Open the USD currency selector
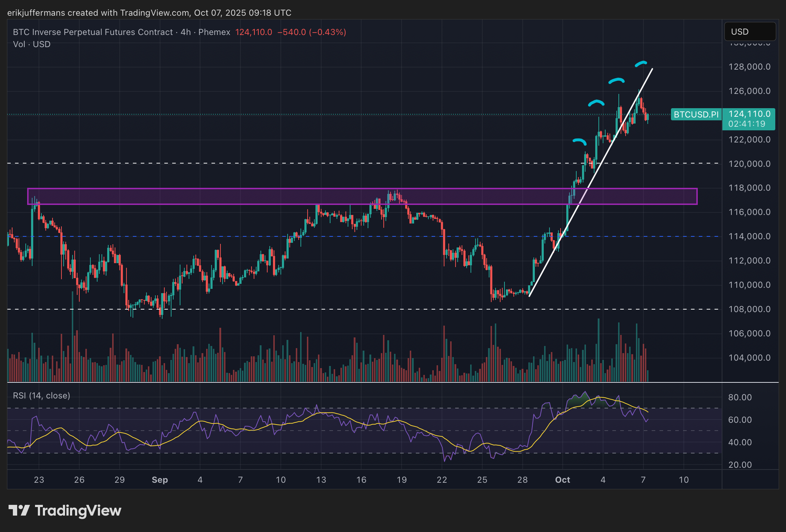786x532 pixels. pyautogui.click(x=750, y=32)
